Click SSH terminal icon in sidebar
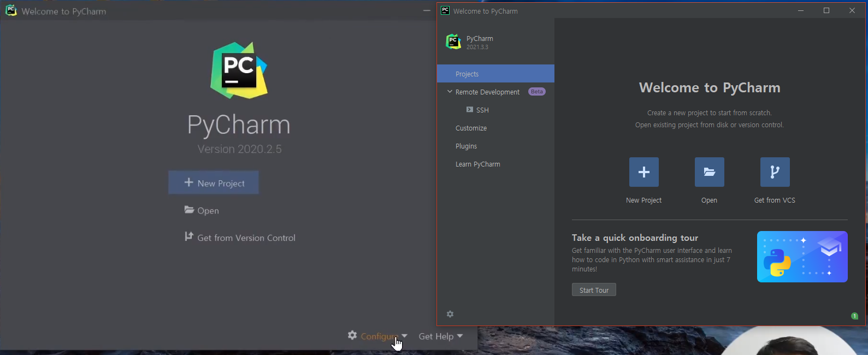The width and height of the screenshot is (868, 355). (x=470, y=110)
